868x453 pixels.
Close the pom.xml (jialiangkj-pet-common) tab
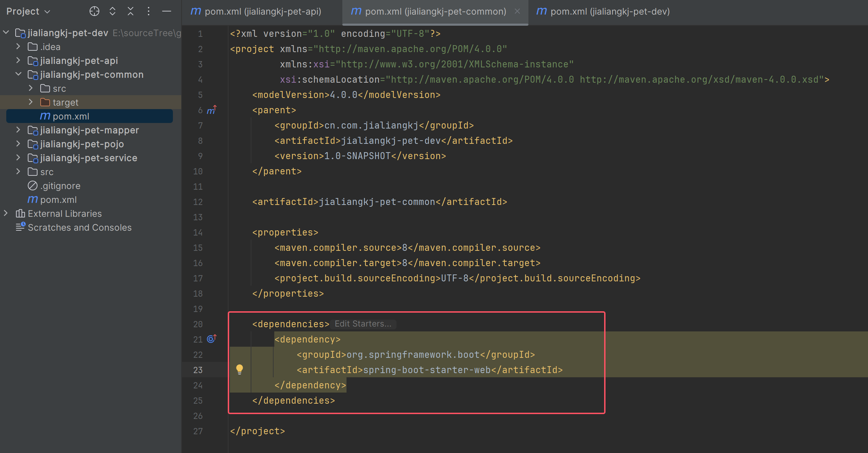pyautogui.click(x=517, y=11)
